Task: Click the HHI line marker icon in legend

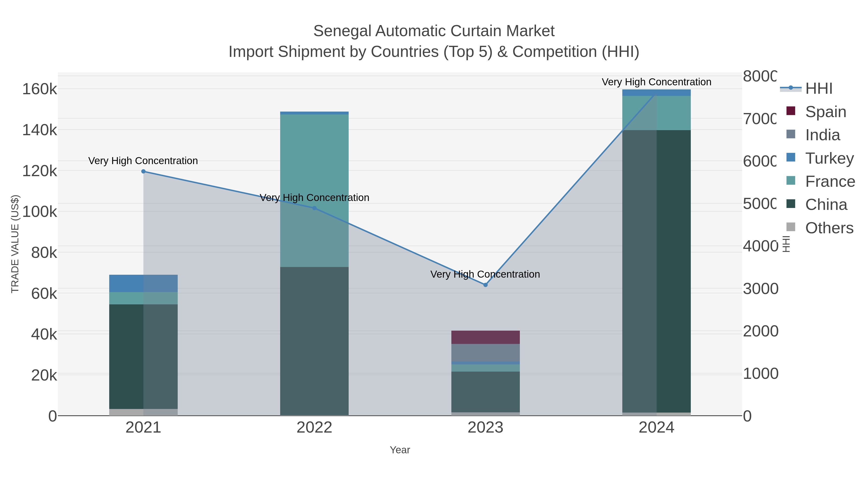Action: coord(791,88)
